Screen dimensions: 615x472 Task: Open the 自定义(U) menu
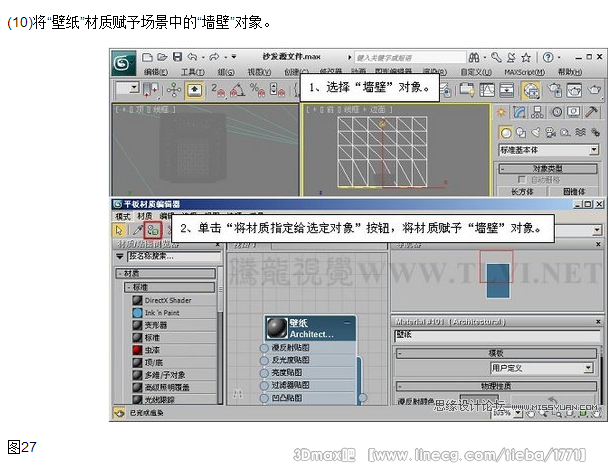pyautogui.click(x=476, y=72)
